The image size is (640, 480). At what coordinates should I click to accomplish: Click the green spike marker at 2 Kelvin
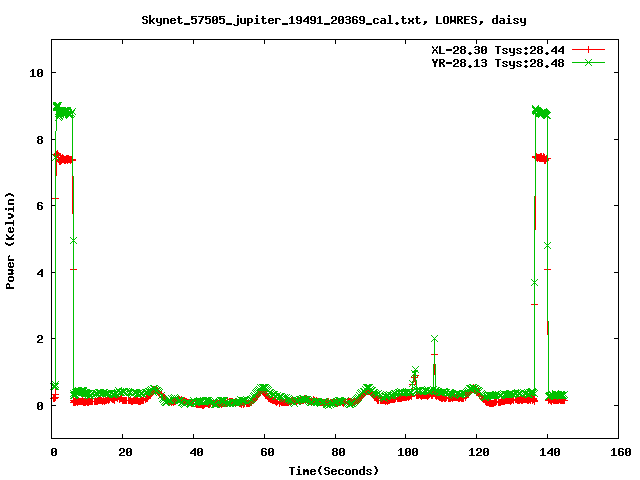coord(434,339)
